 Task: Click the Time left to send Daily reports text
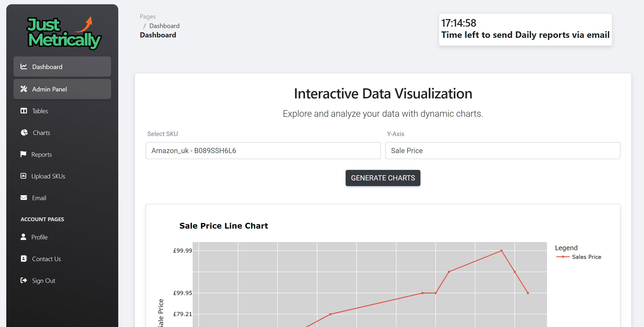point(525,35)
